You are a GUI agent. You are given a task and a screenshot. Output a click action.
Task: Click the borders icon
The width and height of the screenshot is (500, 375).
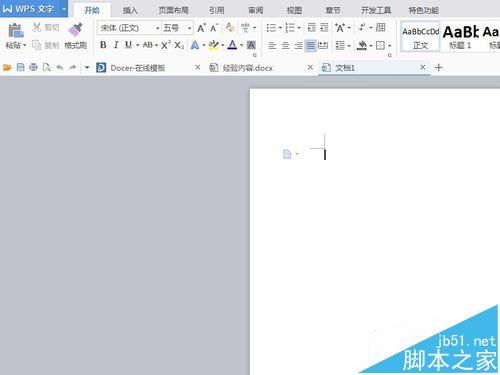(x=380, y=45)
